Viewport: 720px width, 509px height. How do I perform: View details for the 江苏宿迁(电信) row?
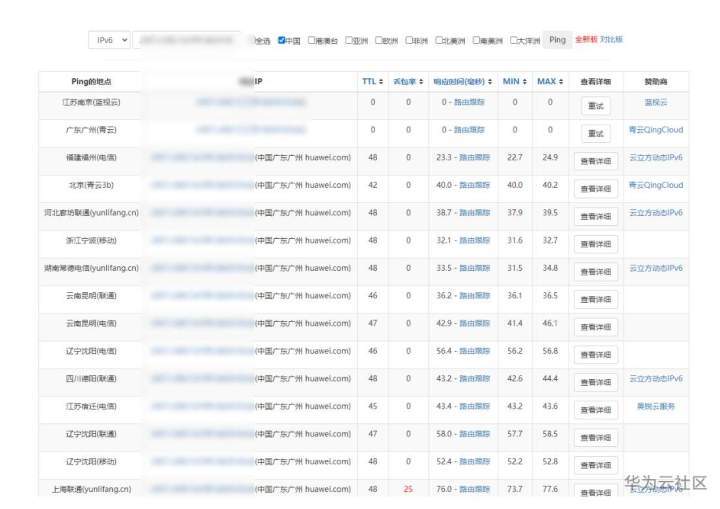pos(596,410)
